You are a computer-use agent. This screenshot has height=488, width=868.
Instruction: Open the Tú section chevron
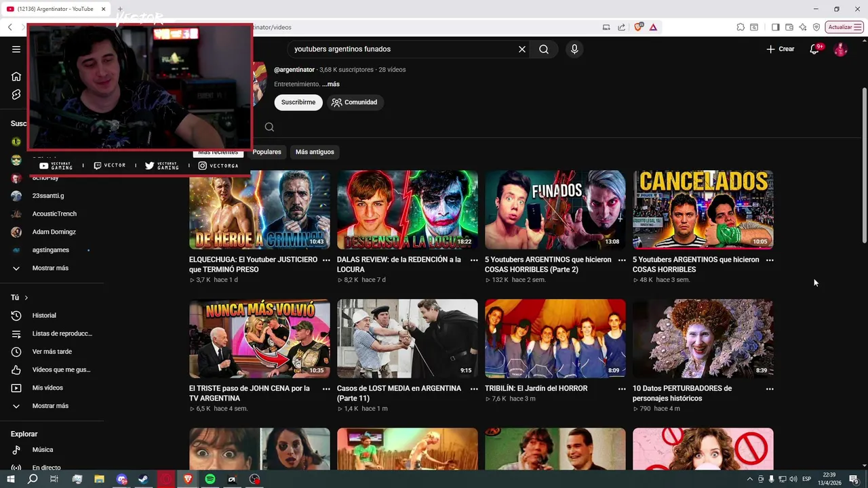point(26,298)
